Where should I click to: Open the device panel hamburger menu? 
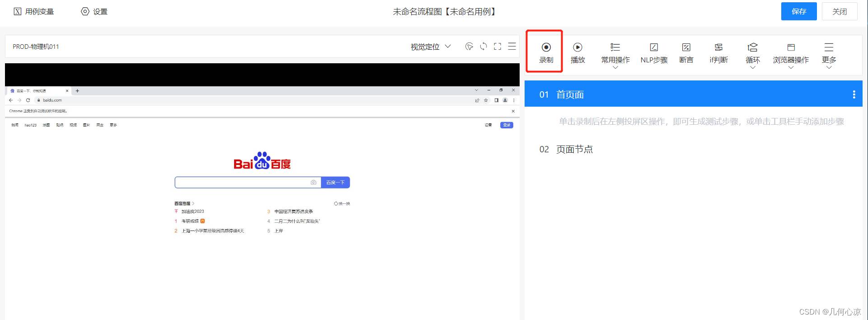[512, 46]
